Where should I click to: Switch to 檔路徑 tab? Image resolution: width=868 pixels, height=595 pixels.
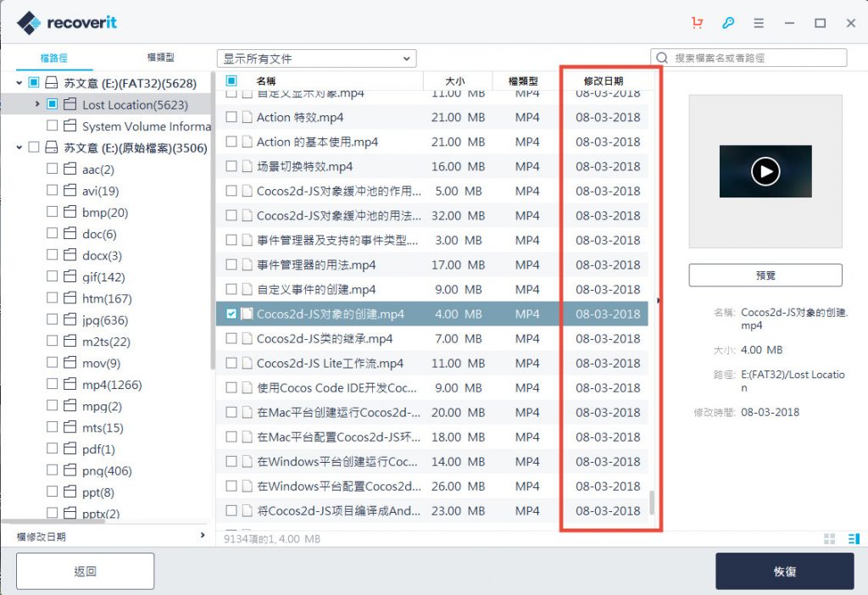coord(53,58)
